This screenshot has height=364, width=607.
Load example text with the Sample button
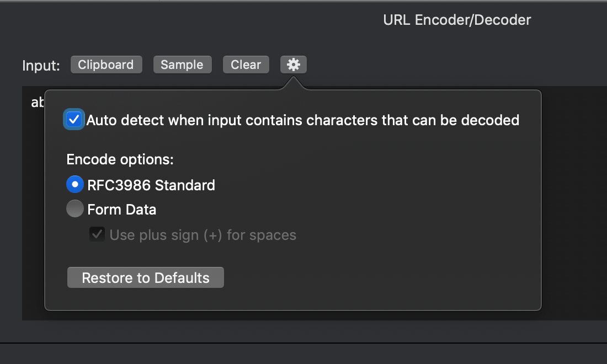[x=182, y=65]
